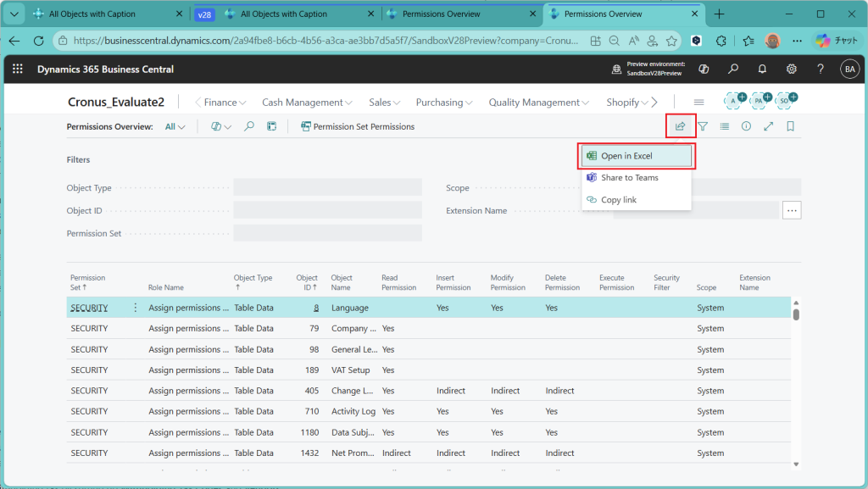Open the page information circle icon

click(746, 126)
